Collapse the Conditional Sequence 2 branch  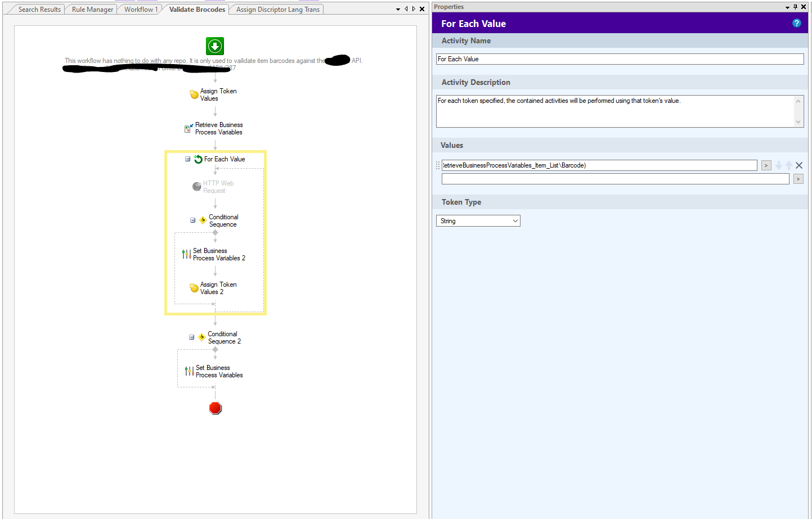click(191, 337)
